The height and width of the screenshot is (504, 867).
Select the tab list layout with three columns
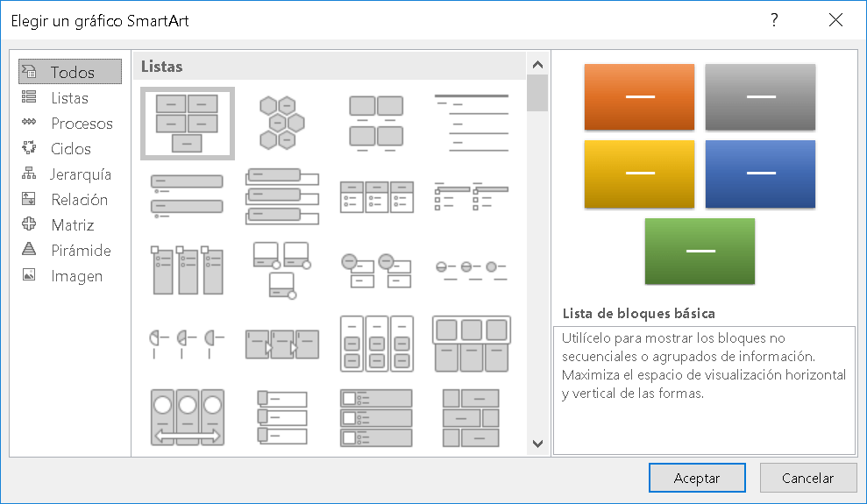188,270
